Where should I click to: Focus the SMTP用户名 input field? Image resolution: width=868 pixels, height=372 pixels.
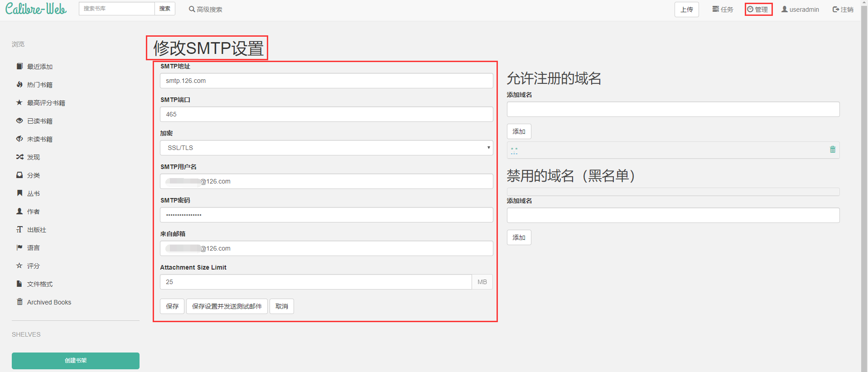[x=326, y=181]
